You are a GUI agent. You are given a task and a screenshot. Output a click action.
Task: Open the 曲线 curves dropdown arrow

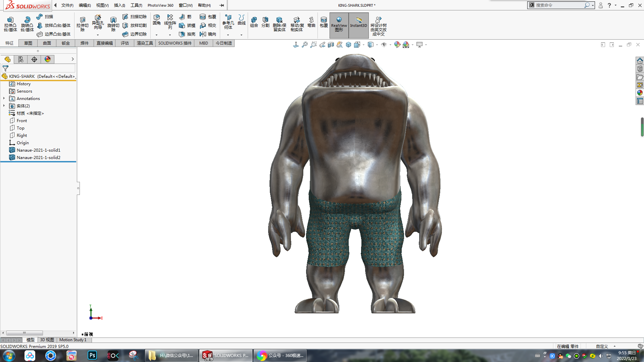point(242,35)
